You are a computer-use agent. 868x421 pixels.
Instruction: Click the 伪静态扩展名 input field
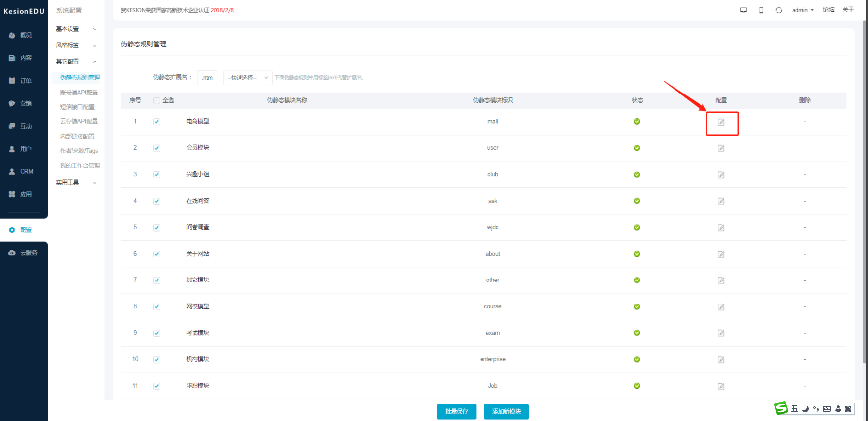tap(207, 78)
